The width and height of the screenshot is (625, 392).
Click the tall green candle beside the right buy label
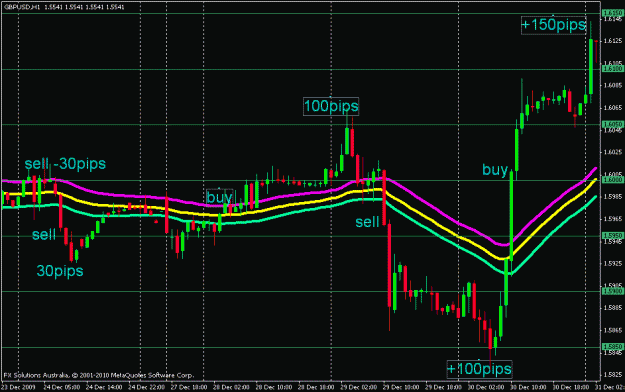tap(511, 215)
